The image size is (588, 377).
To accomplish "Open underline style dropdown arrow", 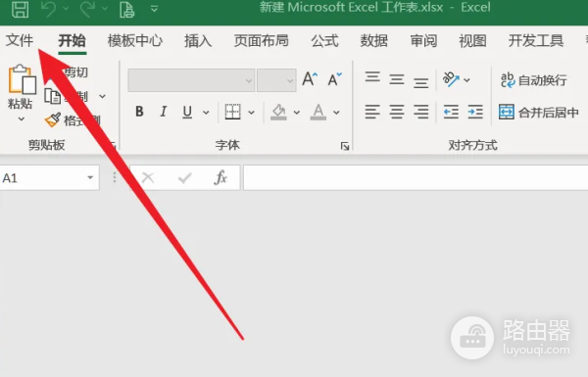I will click(x=206, y=112).
